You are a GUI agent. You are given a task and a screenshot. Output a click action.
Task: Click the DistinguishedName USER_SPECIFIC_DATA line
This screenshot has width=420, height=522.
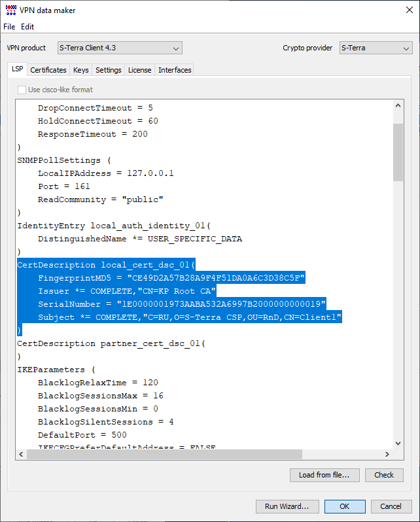pos(140,239)
